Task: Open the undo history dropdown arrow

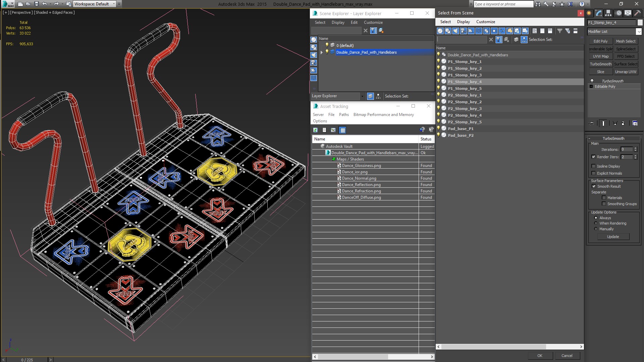Action: 50,4
